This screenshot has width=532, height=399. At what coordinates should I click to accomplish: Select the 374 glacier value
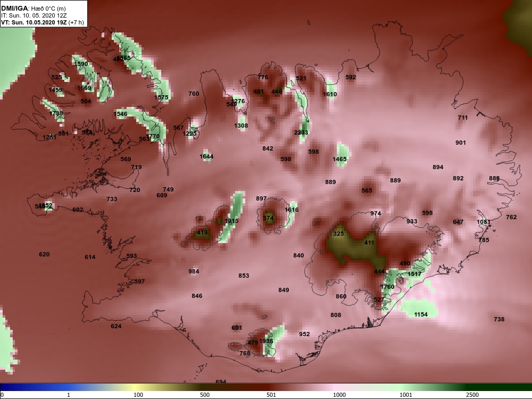coord(268,218)
